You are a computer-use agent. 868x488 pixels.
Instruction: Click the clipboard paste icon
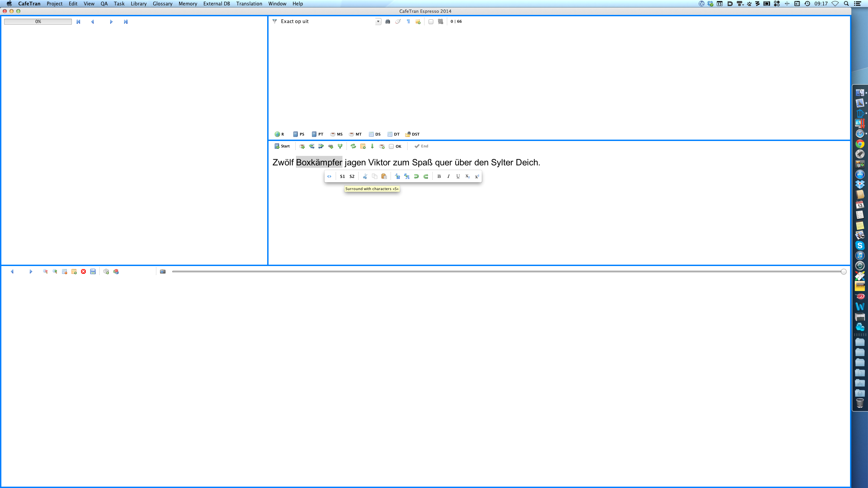coord(384,176)
